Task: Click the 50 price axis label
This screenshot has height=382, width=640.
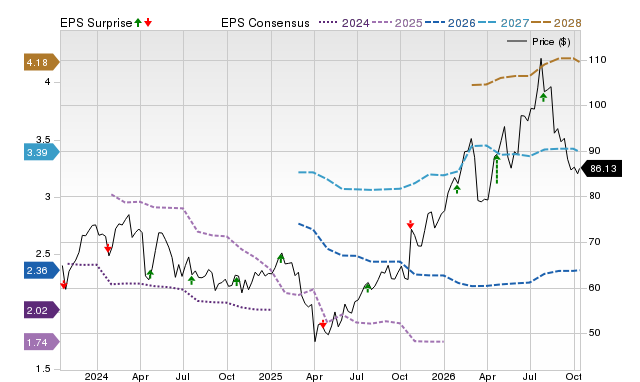Action: [595, 333]
